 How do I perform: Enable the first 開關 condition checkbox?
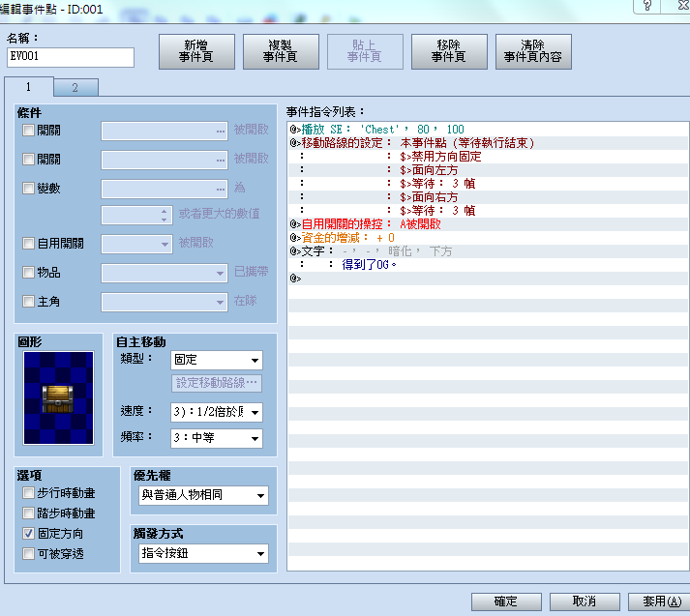28,131
